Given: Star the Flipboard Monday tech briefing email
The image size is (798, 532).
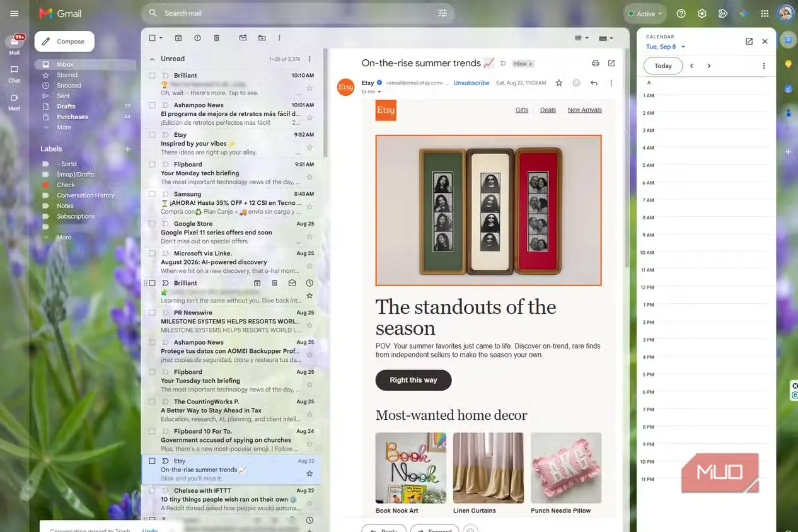Looking at the screenshot, I should (309, 177).
